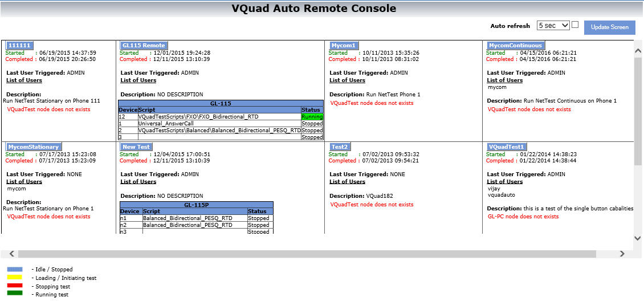Click the horizontal scrollbar left arrow
The width and height of the screenshot is (644, 301).
pyautogui.click(x=11, y=254)
